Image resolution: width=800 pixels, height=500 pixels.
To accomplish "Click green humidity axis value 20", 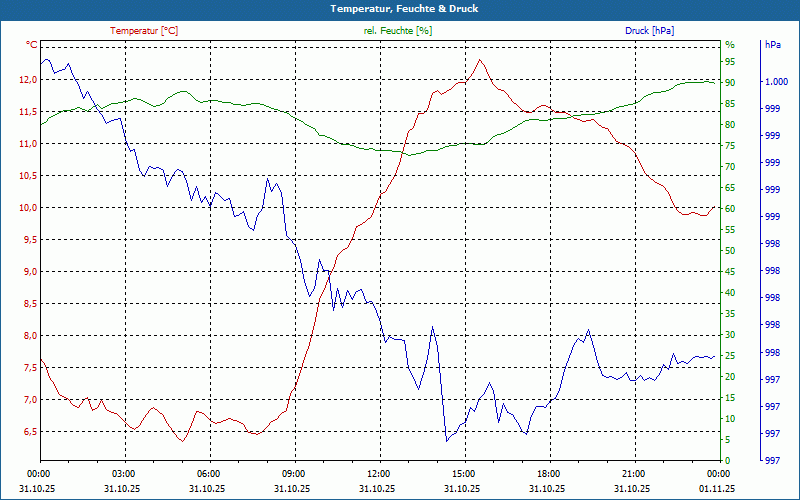I will (730, 377).
